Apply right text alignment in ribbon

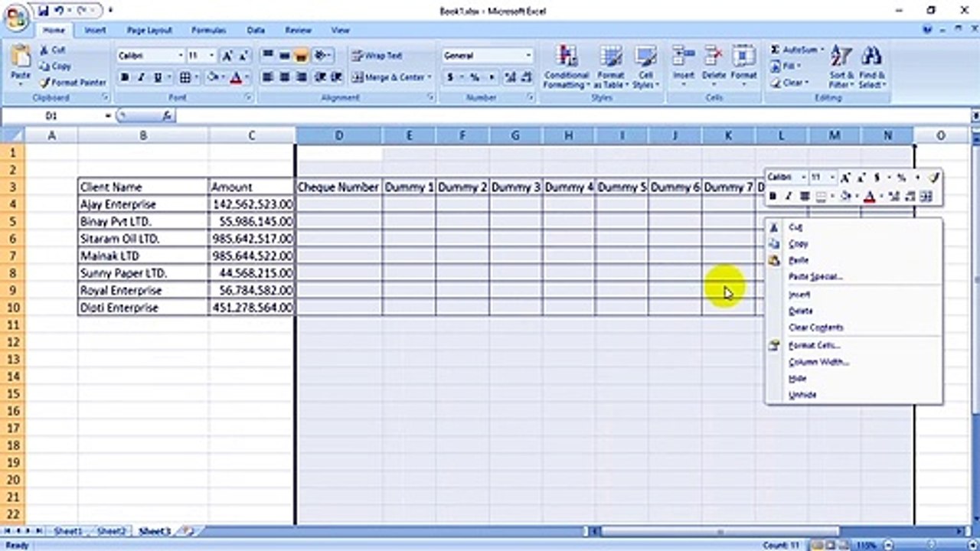[x=302, y=77]
